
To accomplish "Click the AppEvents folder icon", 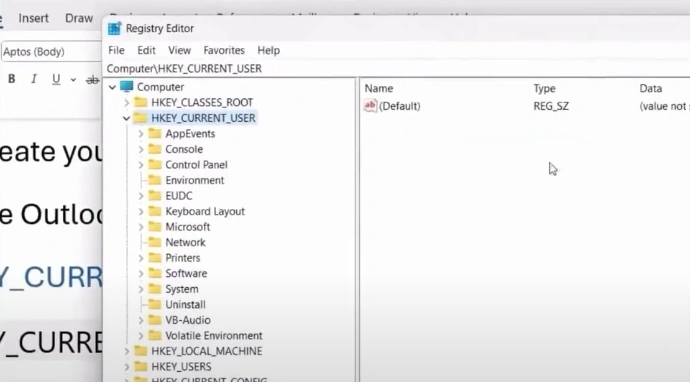I will click(x=154, y=133).
